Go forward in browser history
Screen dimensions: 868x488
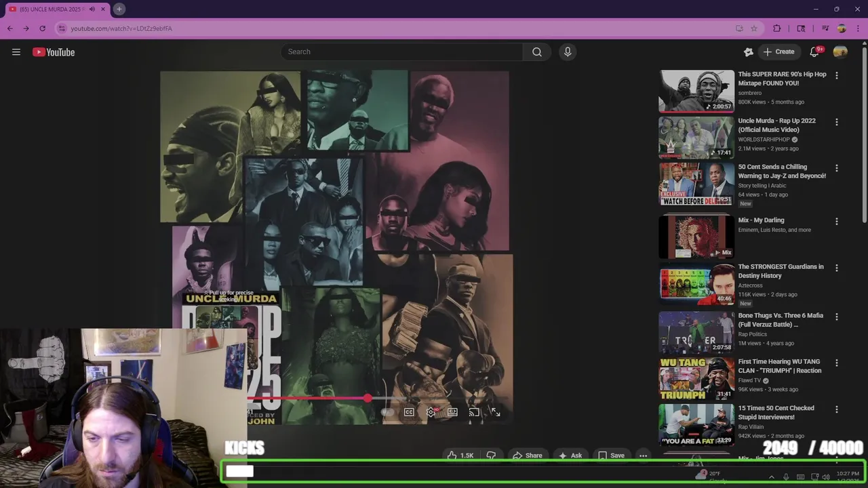[26, 28]
